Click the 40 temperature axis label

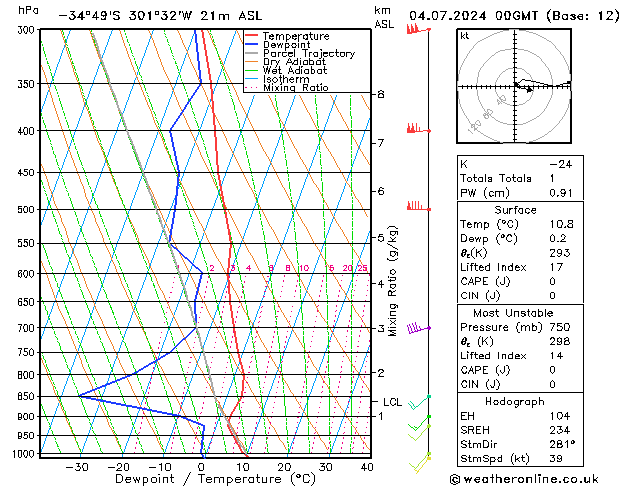(x=367, y=467)
